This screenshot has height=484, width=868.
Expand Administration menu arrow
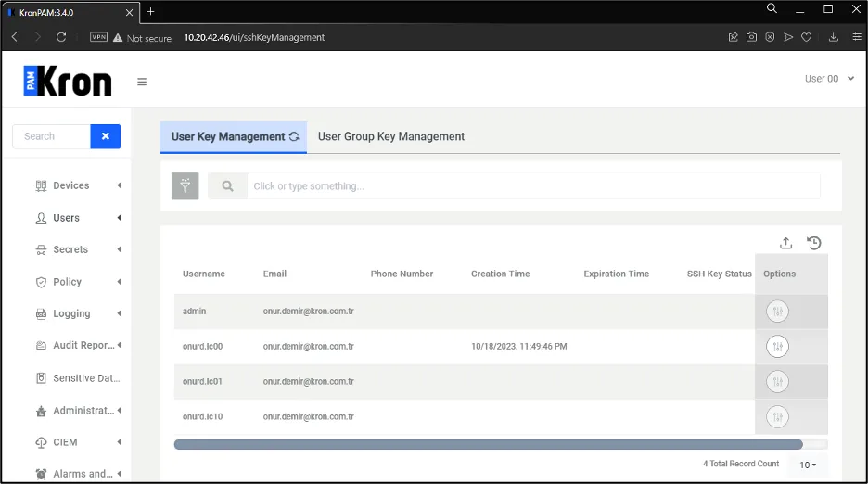point(119,411)
